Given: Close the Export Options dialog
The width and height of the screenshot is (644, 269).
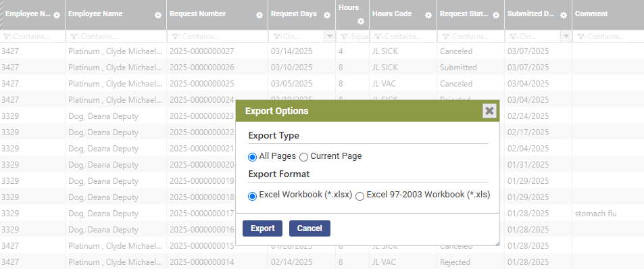Looking at the screenshot, I should [489, 111].
